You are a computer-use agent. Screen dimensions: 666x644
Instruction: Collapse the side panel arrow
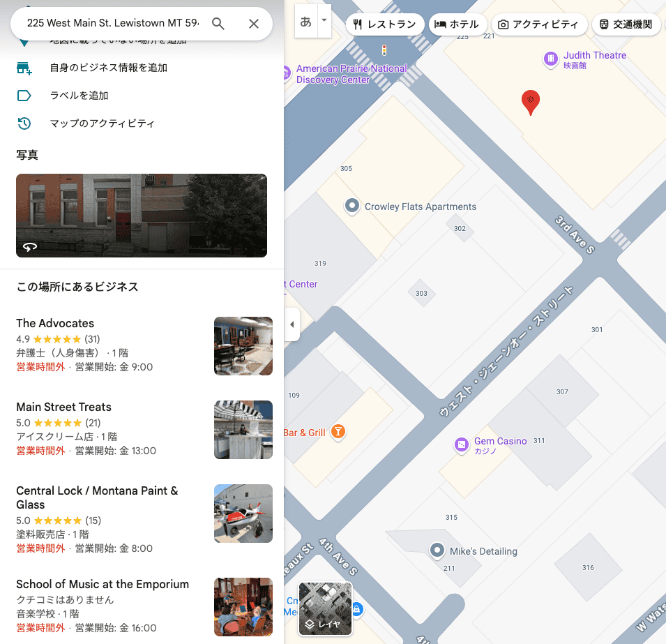tap(292, 324)
